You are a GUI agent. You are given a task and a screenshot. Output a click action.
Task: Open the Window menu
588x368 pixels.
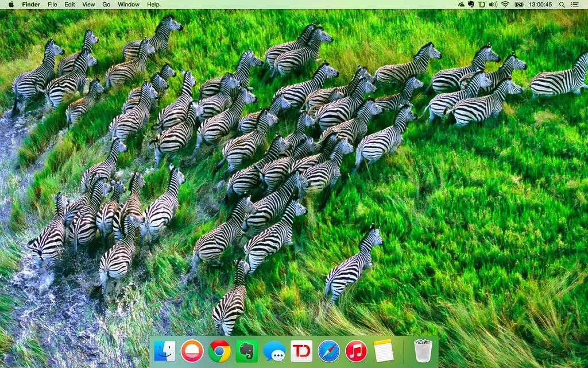(129, 5)
